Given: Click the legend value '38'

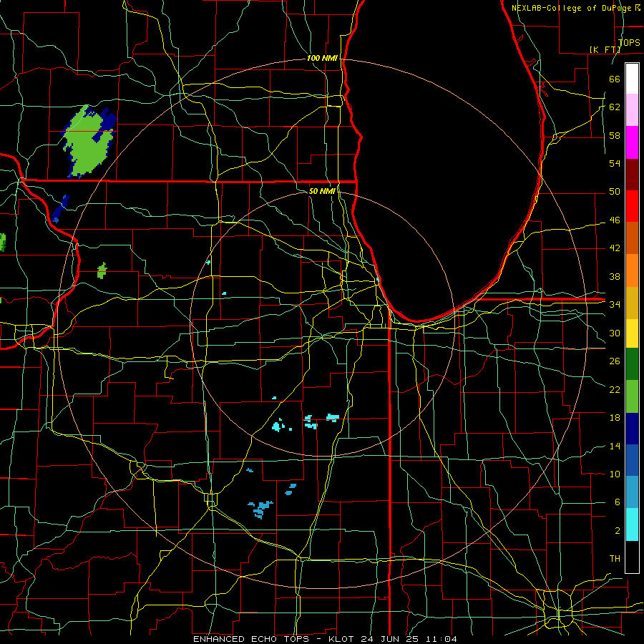Looking at the screenshot, I should click(x=615, y=276).
